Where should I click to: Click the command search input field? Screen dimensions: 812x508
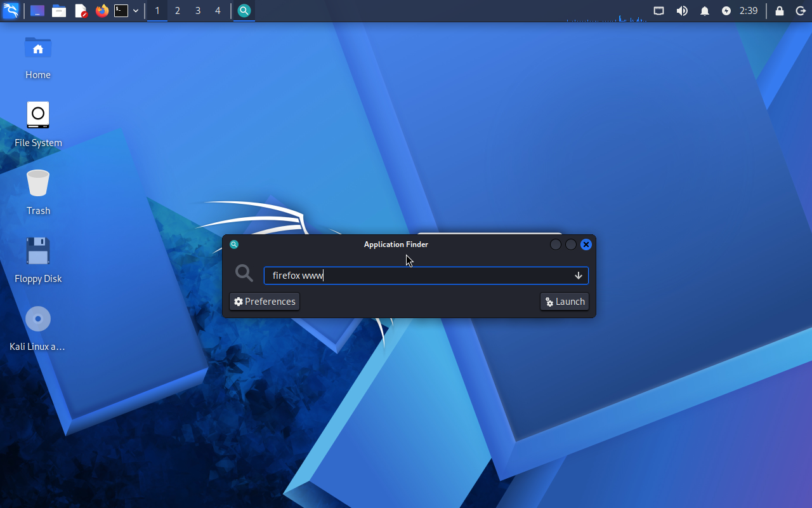click(419, 276)
